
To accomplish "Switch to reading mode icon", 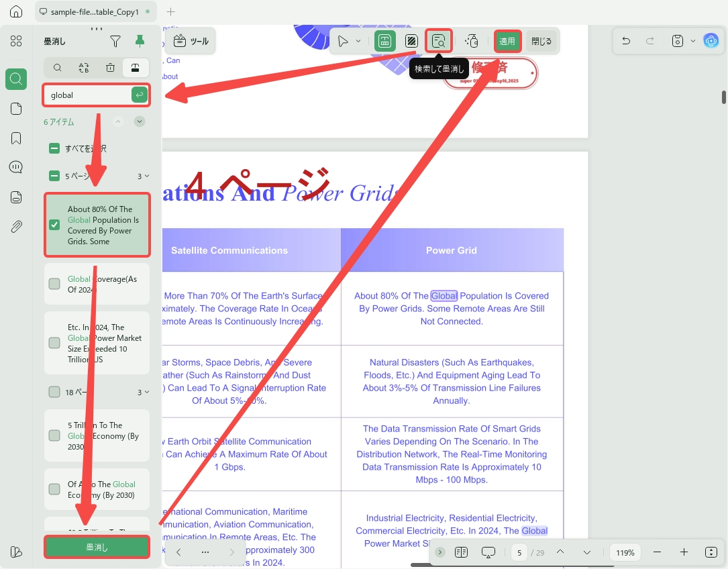I will click(x=461, y=552).
